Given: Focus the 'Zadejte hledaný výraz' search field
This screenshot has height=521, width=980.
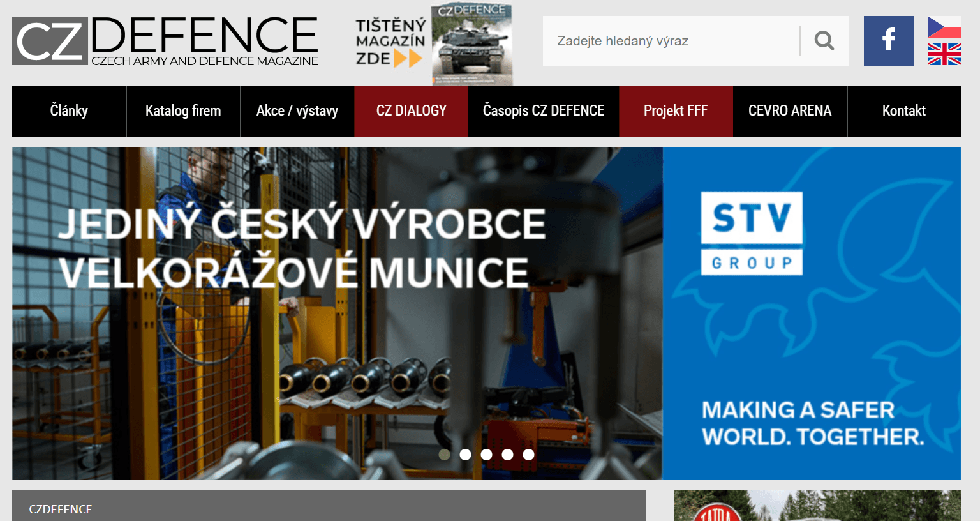Looking at the screenshot, I should click(671, 41).
